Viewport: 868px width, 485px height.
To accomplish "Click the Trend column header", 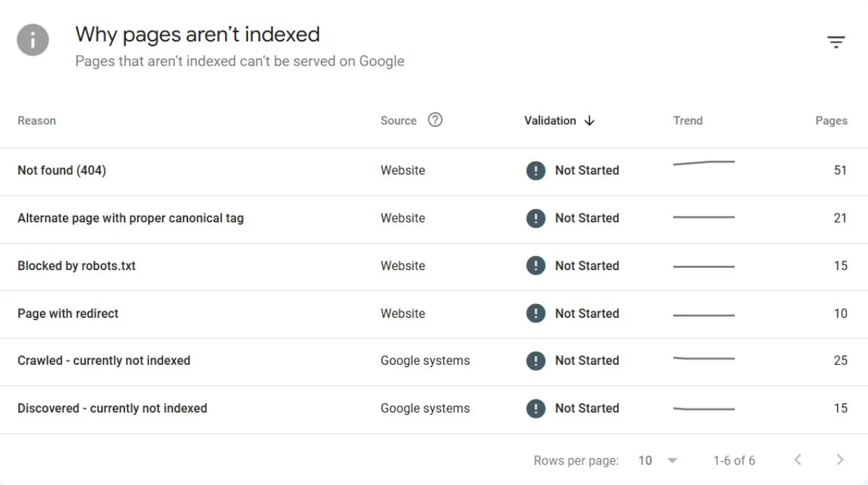I will 688,121.
